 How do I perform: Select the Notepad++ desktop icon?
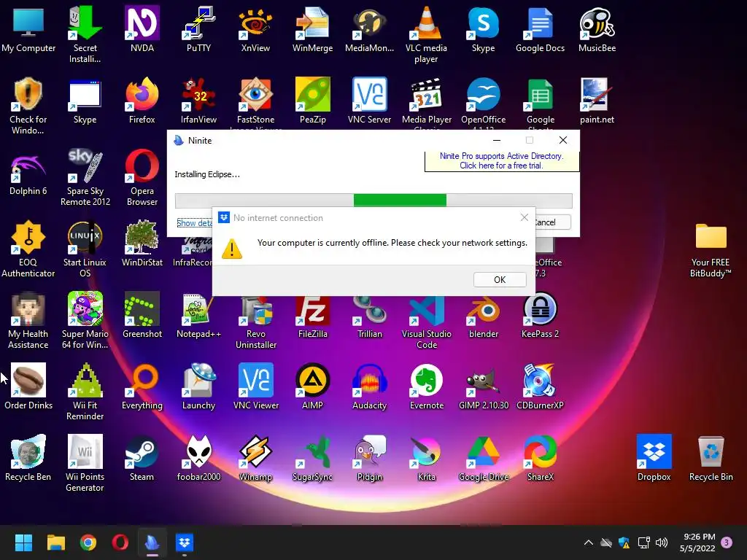click(x=198, y=315)
